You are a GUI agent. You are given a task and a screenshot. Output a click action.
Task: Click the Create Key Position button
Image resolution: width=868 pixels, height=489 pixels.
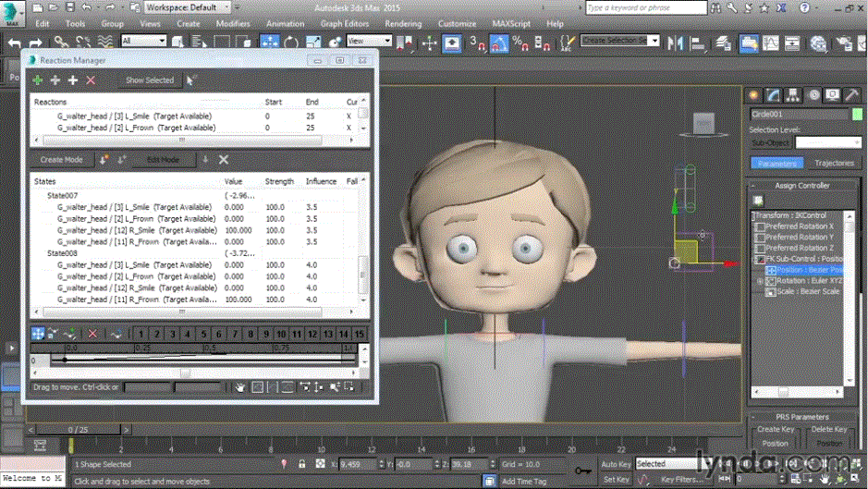tap(775, 444)
